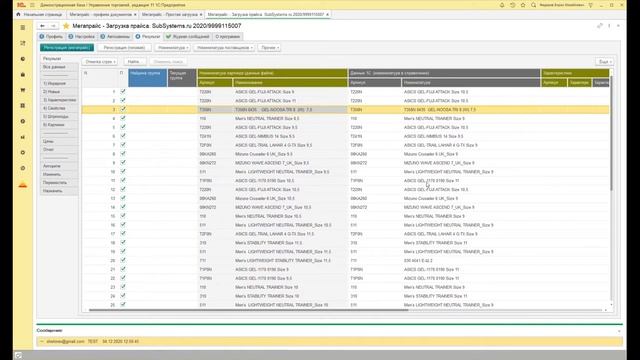Open the 'Номенклатура' dropdown button
The width and height of the screenshot is (640, 360).
point(173,48)
